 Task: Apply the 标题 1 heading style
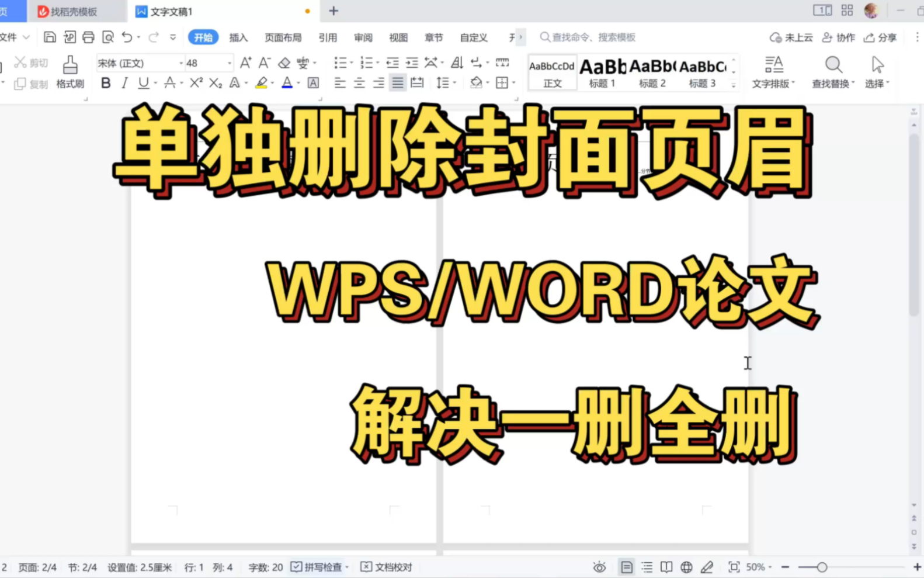click(602, 72)
